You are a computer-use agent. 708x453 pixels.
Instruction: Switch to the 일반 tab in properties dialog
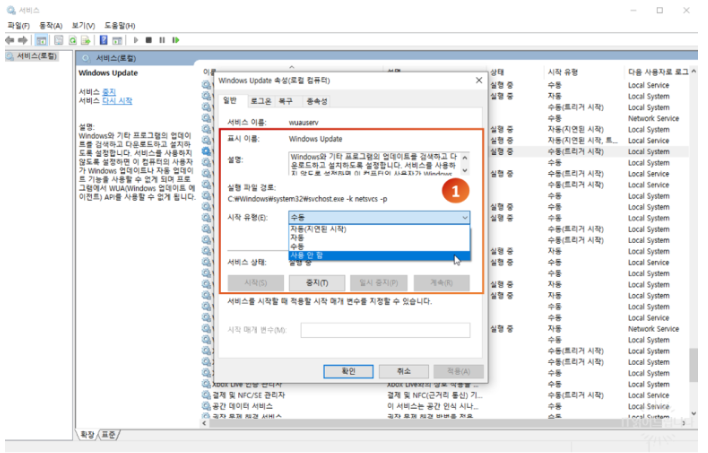click(x=230, y=100)
